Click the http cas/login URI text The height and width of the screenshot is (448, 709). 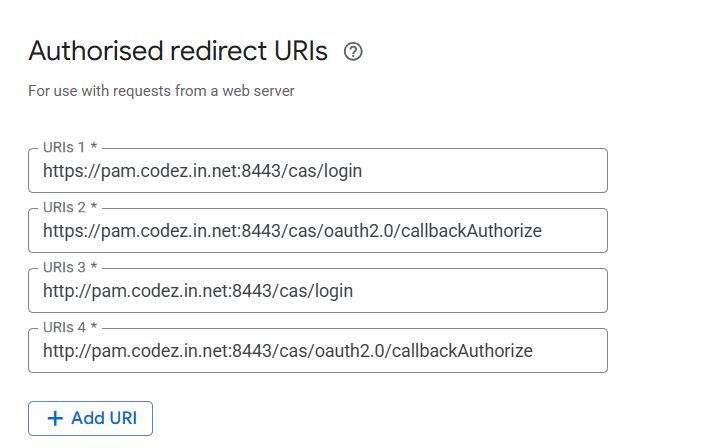pos(198,291)
